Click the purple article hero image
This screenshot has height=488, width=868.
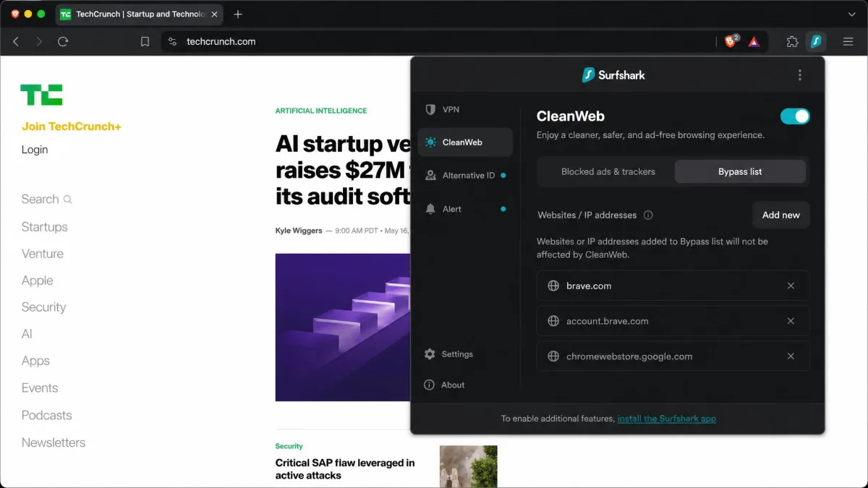(x=343, y=327)
